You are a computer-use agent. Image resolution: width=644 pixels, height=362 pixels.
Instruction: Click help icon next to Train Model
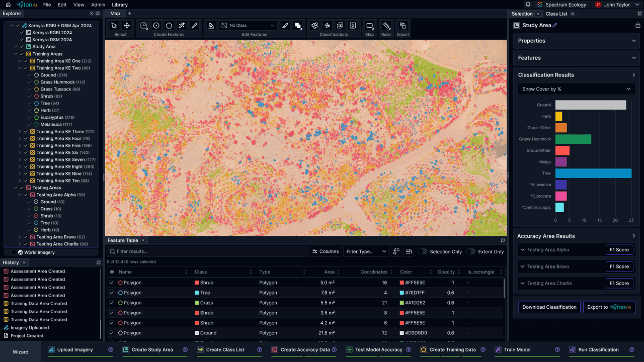point(557,350)
